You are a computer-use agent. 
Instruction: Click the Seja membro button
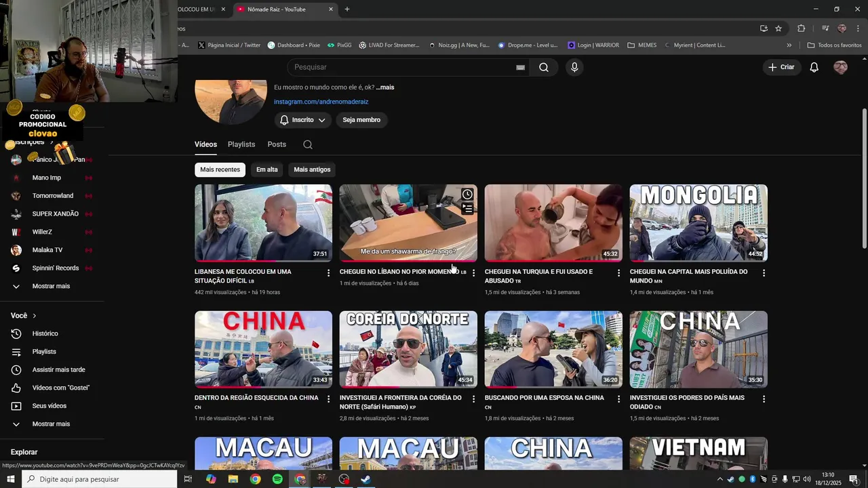[361, 120]
